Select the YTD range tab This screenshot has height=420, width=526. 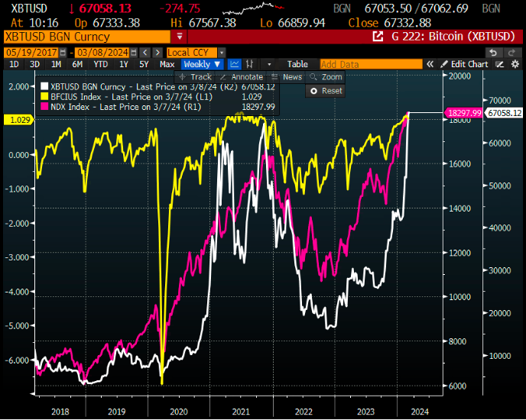(x=101, y=64)
